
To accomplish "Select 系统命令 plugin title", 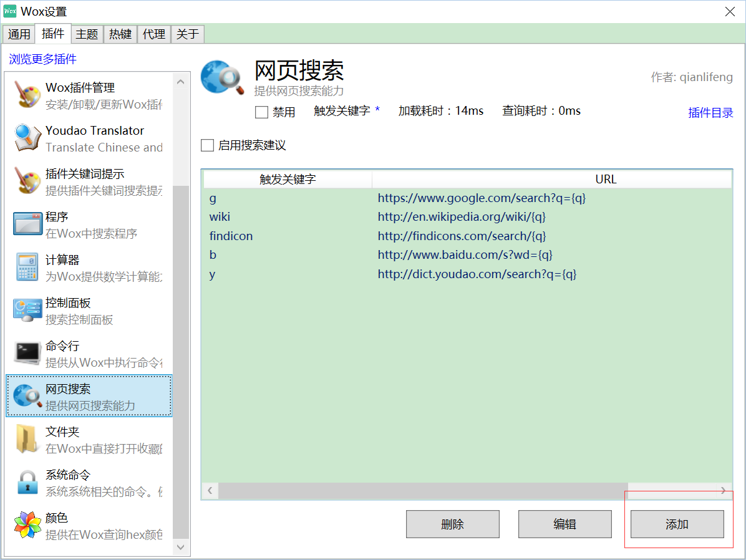I will pyautogui.click(x=68, y=475).
